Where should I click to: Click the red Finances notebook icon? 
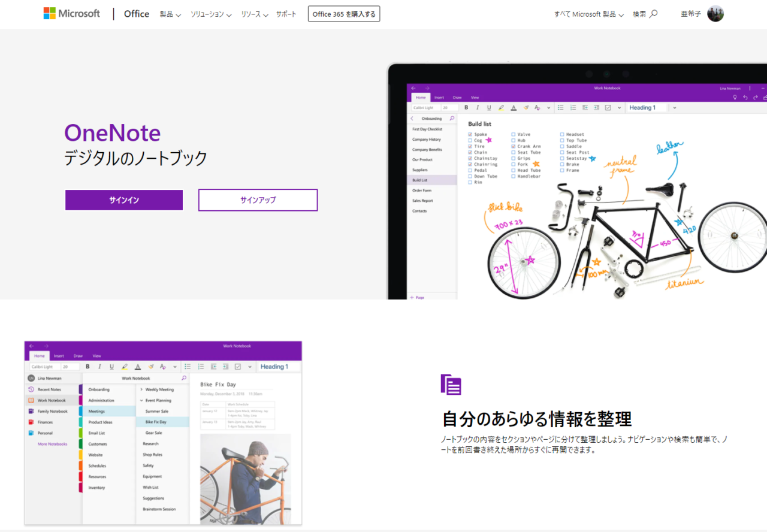click(31, 422)
